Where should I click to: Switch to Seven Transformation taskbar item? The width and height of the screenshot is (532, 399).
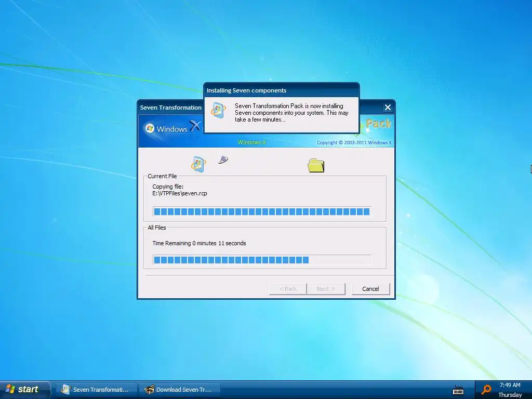tap(96, 390)
